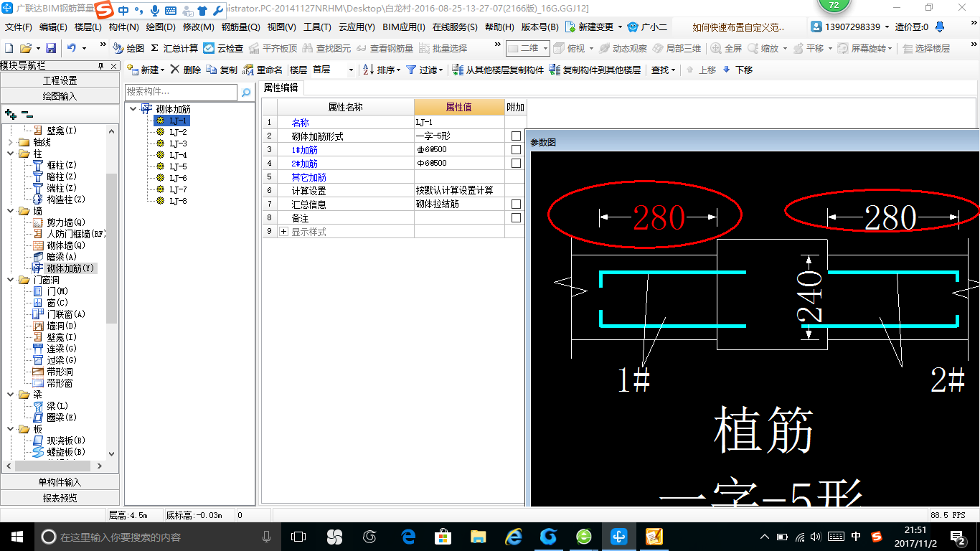Select 剪力墙(Q) in the navigation tree
The image size is (980, 551).
(x=66, y=222)
